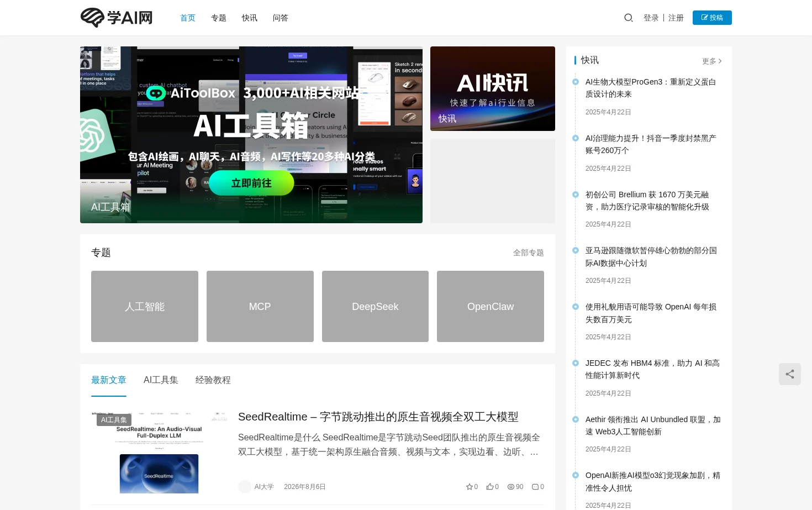812x510 pixels.
Task: Open the AI工具箱 main banner image
Action: pyautogui.click(x=251, y=135)
